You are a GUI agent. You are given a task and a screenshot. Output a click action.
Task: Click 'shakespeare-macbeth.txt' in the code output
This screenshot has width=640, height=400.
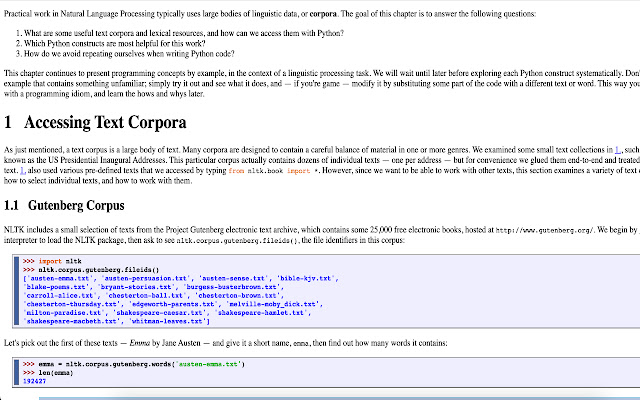pos(72,321)
